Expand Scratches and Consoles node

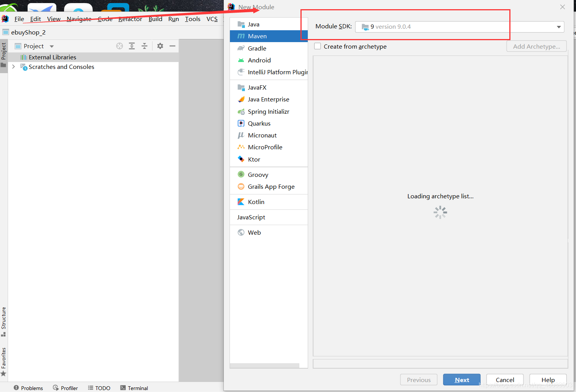[x=13, y=67]
